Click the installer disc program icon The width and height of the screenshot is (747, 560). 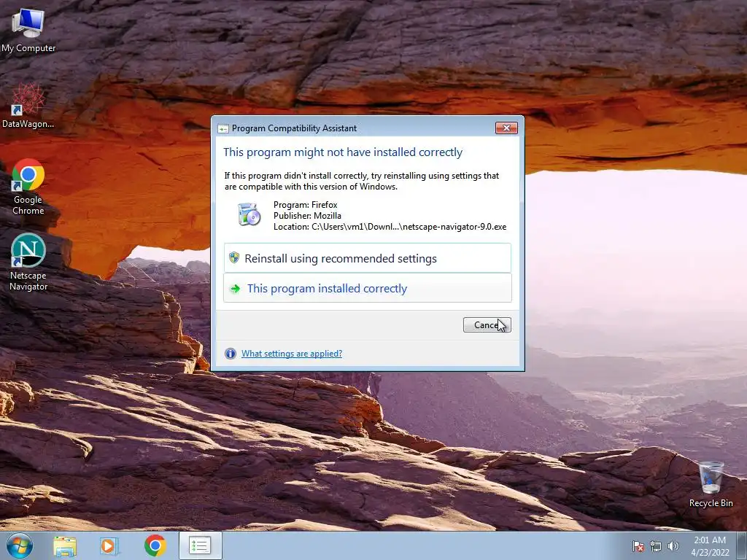click(x=249, y=214)
